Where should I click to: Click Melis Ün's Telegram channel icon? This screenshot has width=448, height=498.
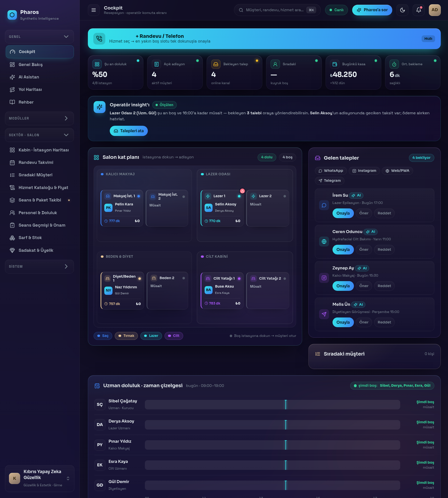(324, 314)
